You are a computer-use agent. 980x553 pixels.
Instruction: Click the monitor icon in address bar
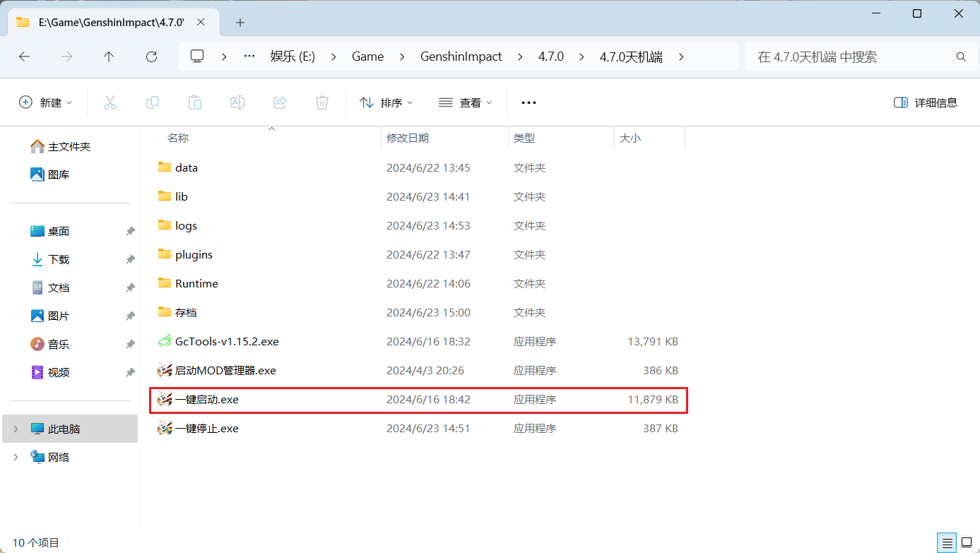198,57
